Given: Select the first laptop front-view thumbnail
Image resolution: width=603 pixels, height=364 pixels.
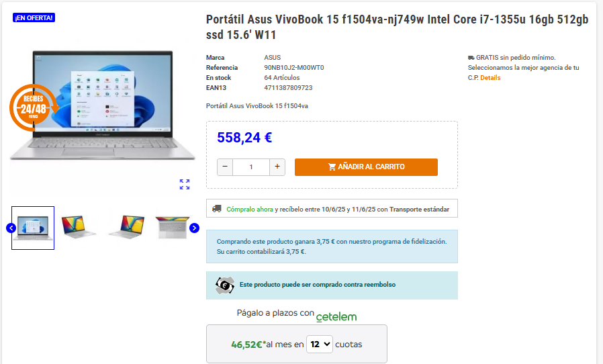Looking at the screenshot, I should 33,228.
